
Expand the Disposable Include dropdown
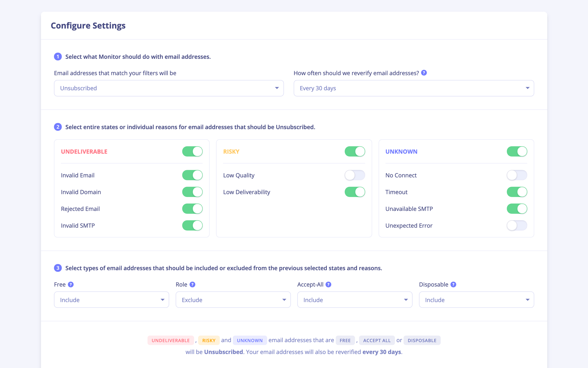coord(476,300)
